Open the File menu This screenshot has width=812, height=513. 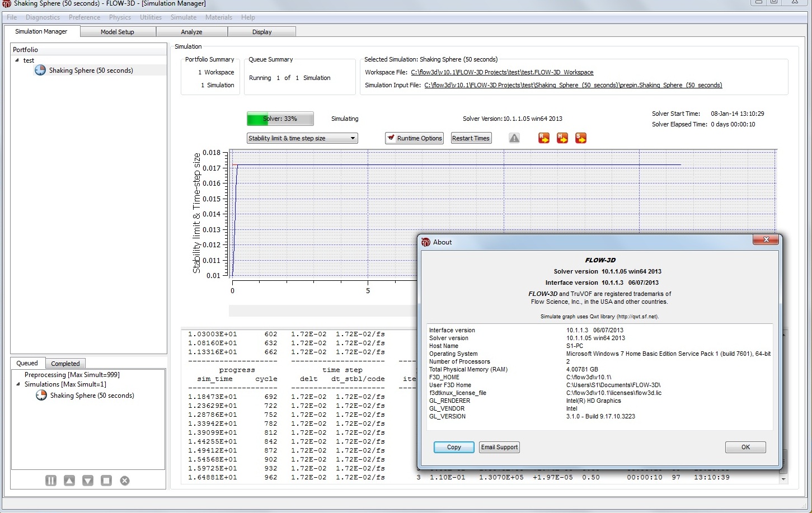pyautogui.click(x=12, y=17)
